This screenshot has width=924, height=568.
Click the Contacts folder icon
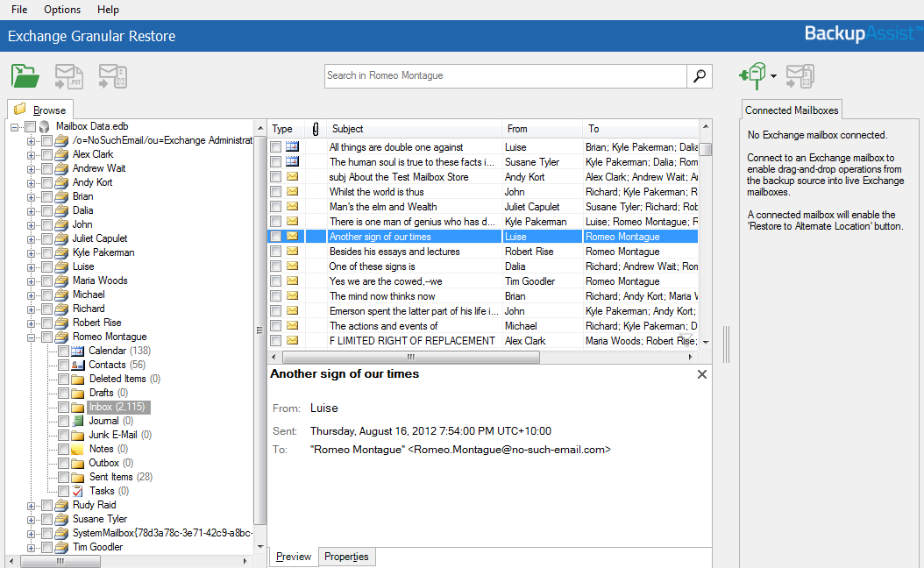click(x=78, y=365)
